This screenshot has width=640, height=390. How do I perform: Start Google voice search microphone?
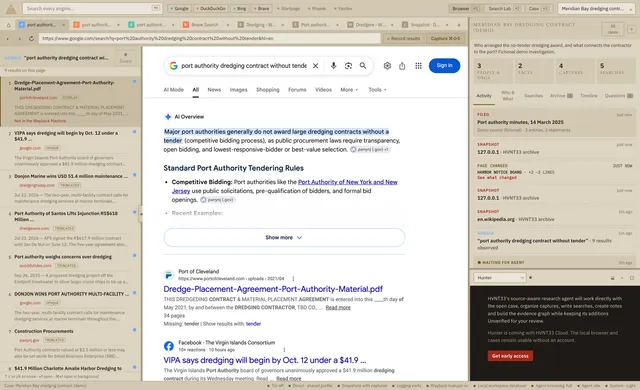point(333,66)
